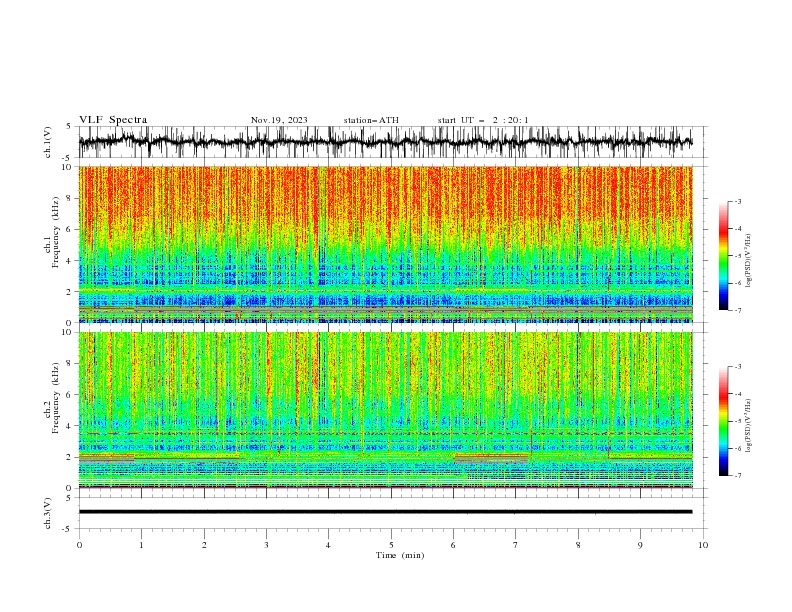This screenshot has width=792, height=612.
Task: Click the '8' kHz tick on ch.1 axis
Action: (x=70, y=198)
